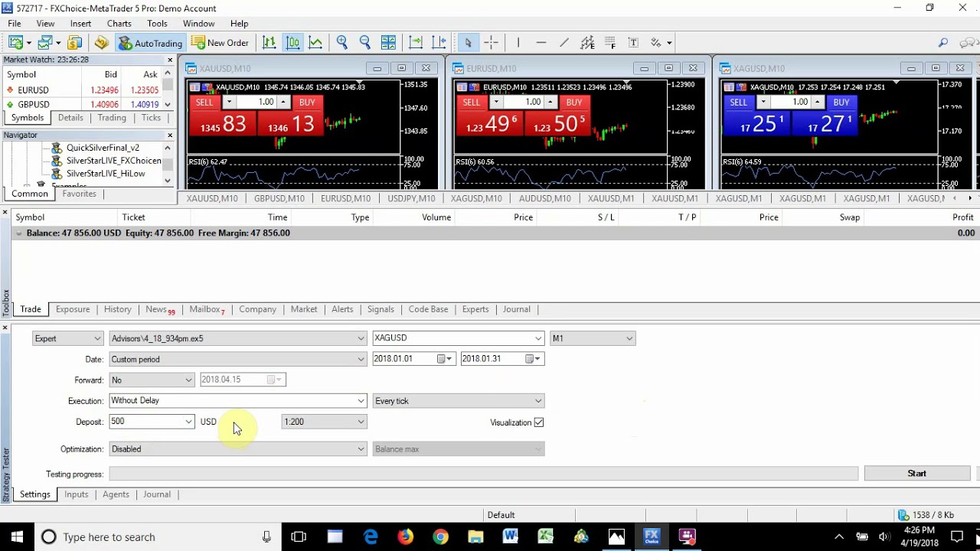Open the Forward No dropdown
Screen dimensions: 980x551
coord(152,380)
